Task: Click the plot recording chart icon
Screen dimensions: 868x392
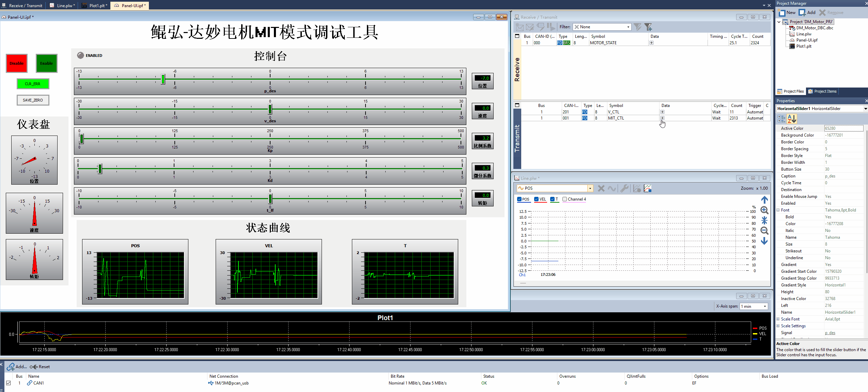Action: click(648, 188)
